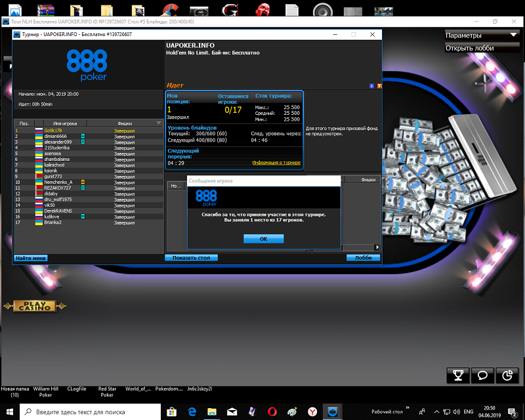
Task: Open the taskbar clock and date
Action: click(x=490, y=411)
